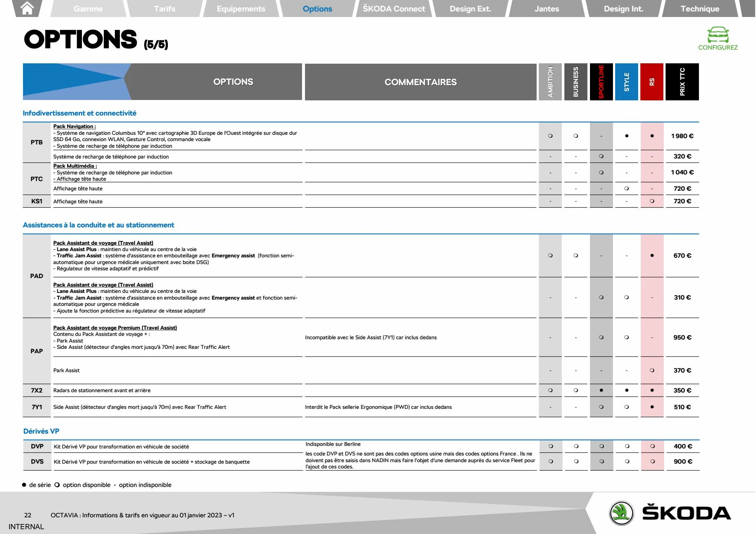This screenshot has height=534, width=756.
Task: Click Sportline circle in the 320 € row
Action: pyautogui.click(x=601, y=156)
